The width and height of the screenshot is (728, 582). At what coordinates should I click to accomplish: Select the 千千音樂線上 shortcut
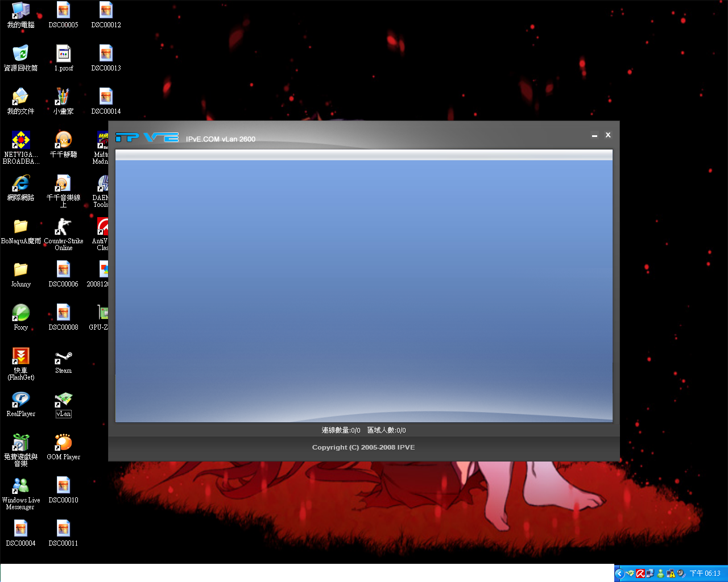(63, 191)
